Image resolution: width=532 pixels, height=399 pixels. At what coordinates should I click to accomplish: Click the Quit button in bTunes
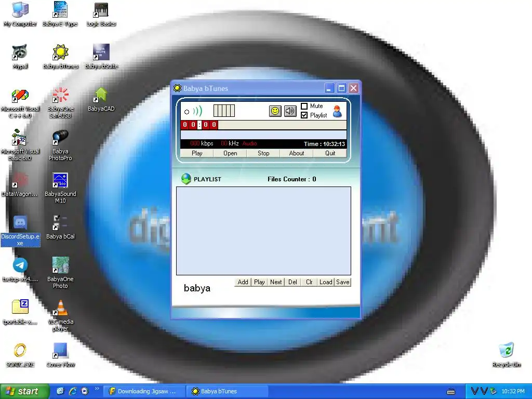330,153
